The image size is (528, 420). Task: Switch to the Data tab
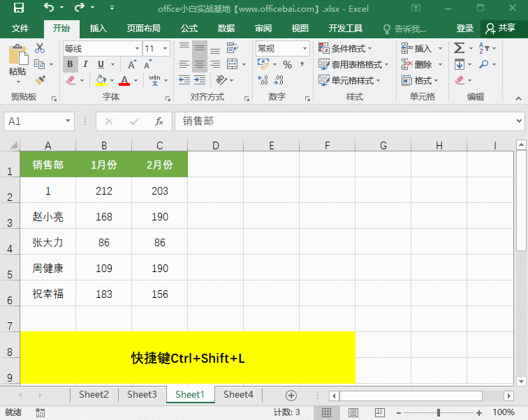pyautogui.click(x=226, y=29)
